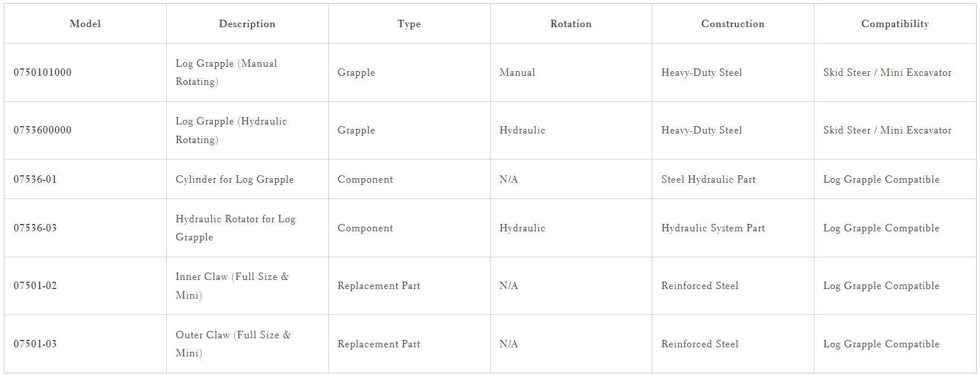Select model number 07501-02
The width and height of the screenshot is (980, 375).
(x=35, y=286)
